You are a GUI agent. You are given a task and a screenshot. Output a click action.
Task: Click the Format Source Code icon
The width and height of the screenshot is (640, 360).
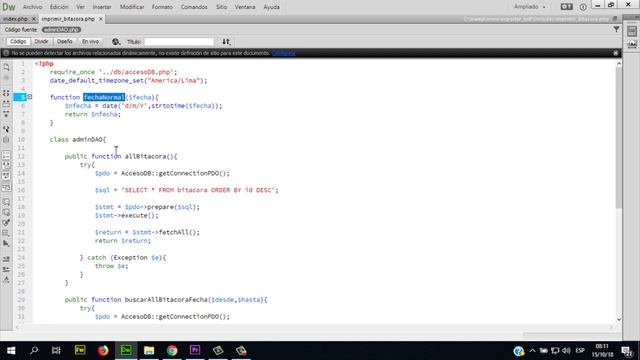click(6, 280)
